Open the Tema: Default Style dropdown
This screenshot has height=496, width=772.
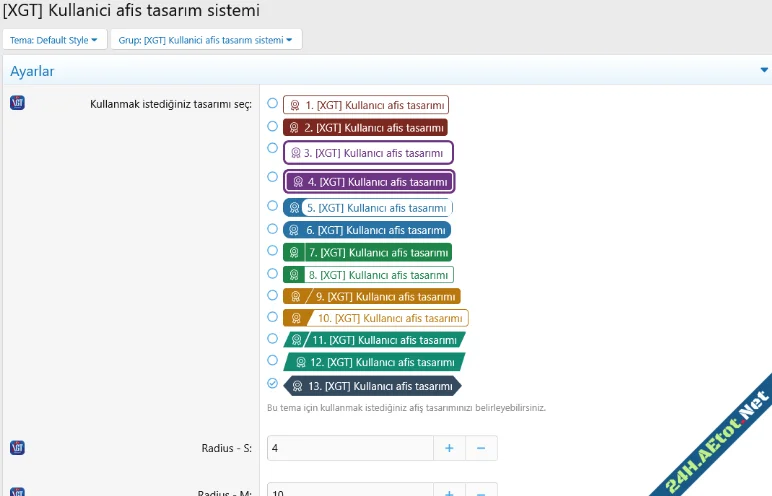(x=54, y=40)
